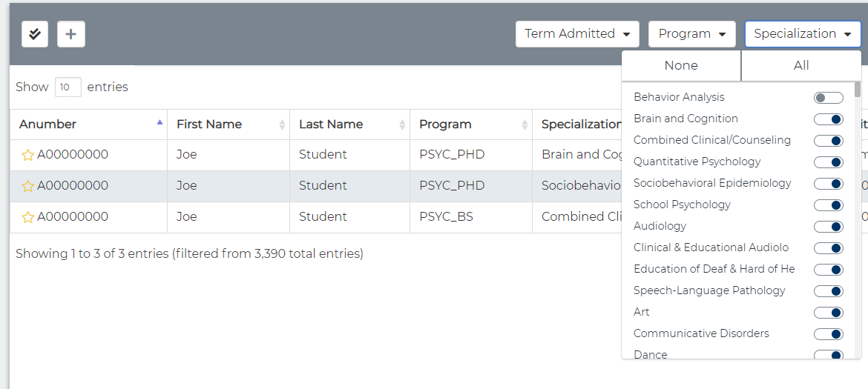Star the second row student record
868x389 pixels.
(x=28, y=186)
